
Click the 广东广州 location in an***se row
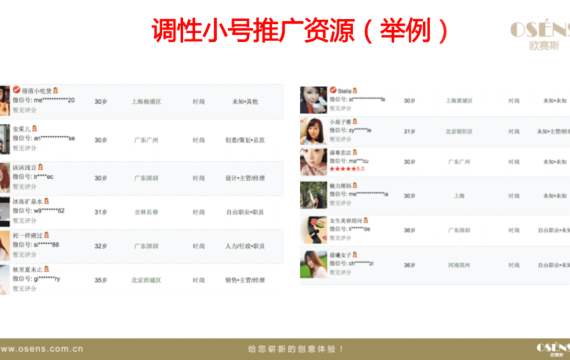tap(146, 140)
